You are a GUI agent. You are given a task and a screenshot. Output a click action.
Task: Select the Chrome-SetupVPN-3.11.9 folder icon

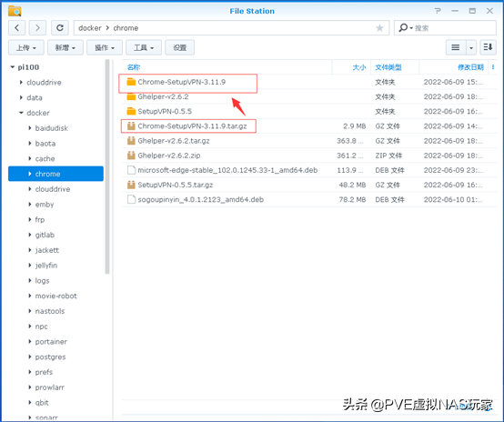[x=131, y=82]
